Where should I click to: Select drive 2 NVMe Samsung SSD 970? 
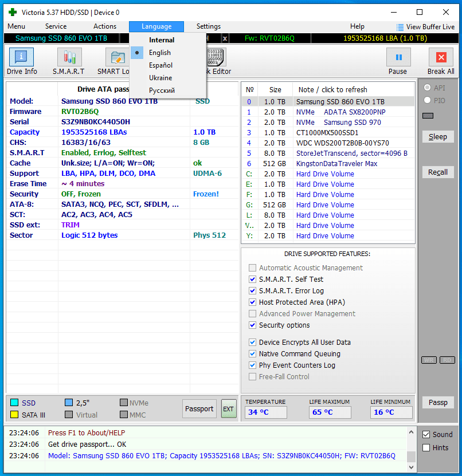tap(328, 123)
